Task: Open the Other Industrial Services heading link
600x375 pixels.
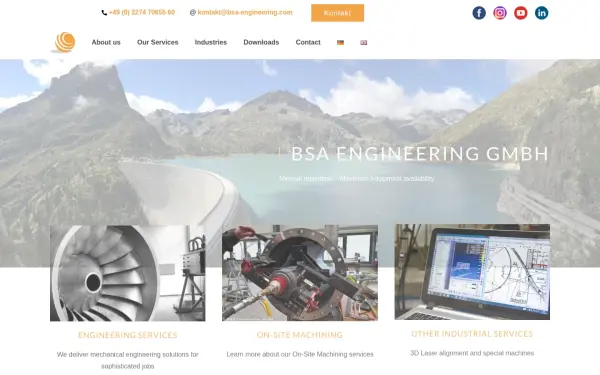Action: coord(472,334)
